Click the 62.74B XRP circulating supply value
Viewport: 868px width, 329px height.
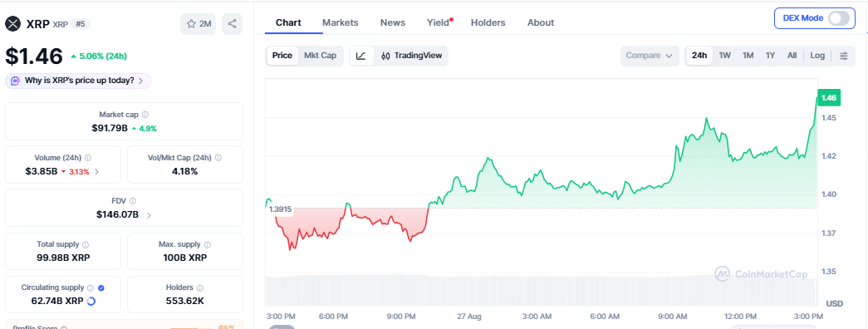57,302
